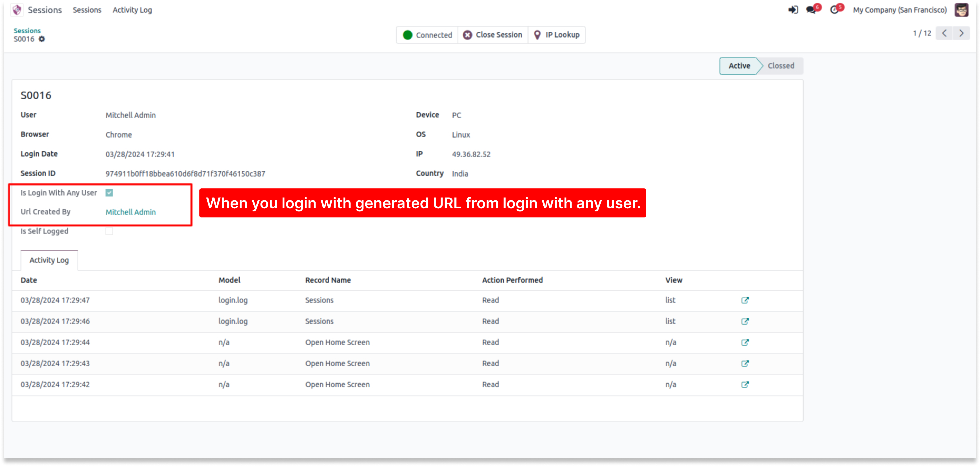Open external link for 17:29:47 log row

point(745,300)
